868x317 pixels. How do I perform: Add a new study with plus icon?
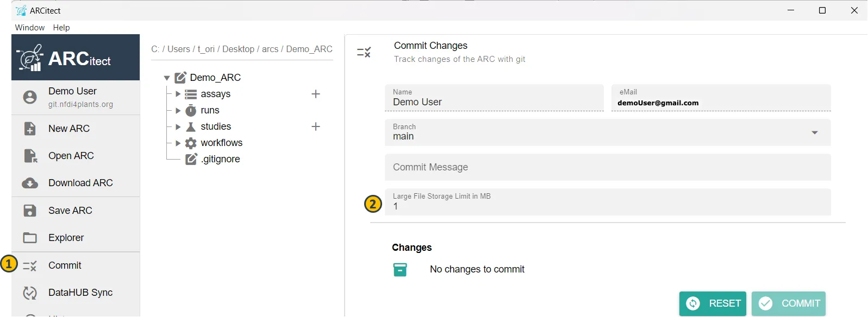(x=315, y=126)
